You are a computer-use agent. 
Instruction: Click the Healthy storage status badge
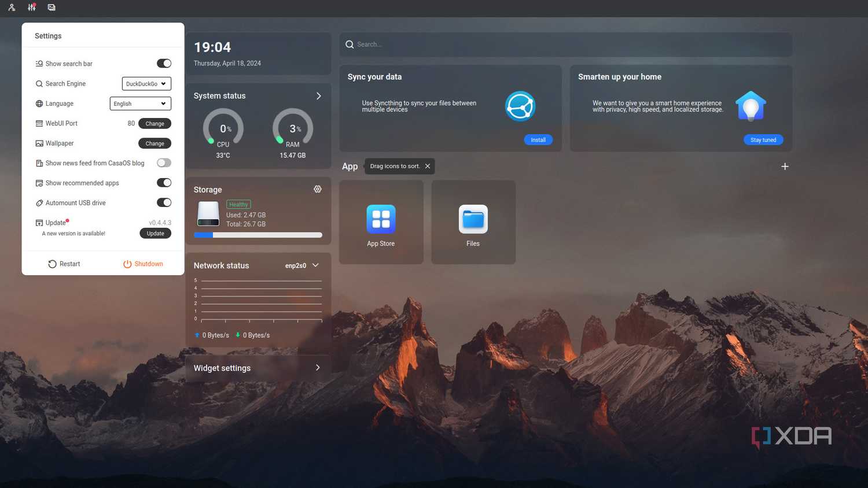pos(238,204)
